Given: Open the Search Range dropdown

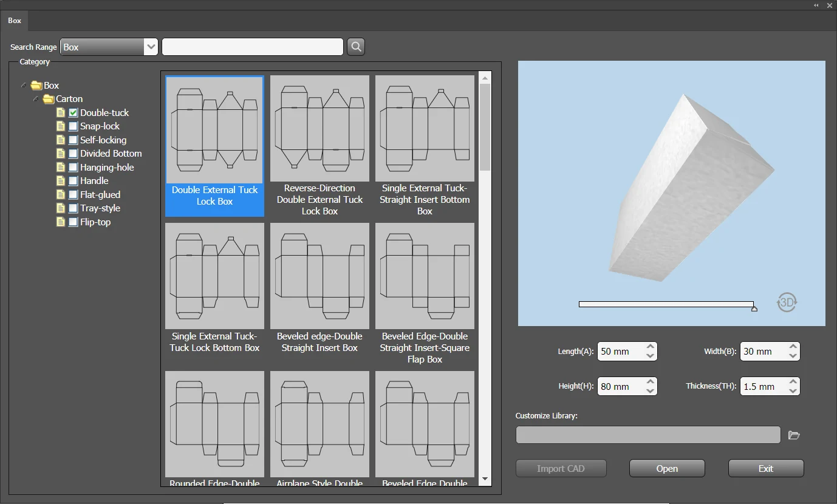Looking at the screenshot, I should tap(109, 47).
